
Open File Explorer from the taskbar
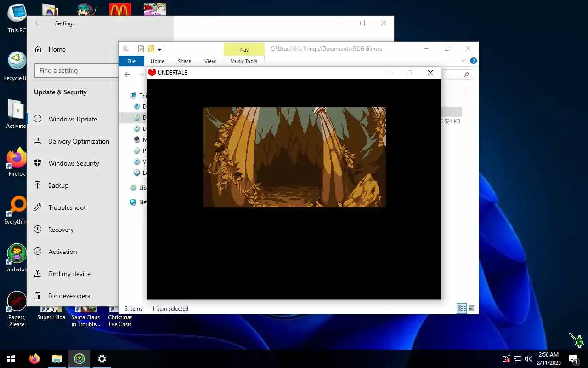point(57,359)
